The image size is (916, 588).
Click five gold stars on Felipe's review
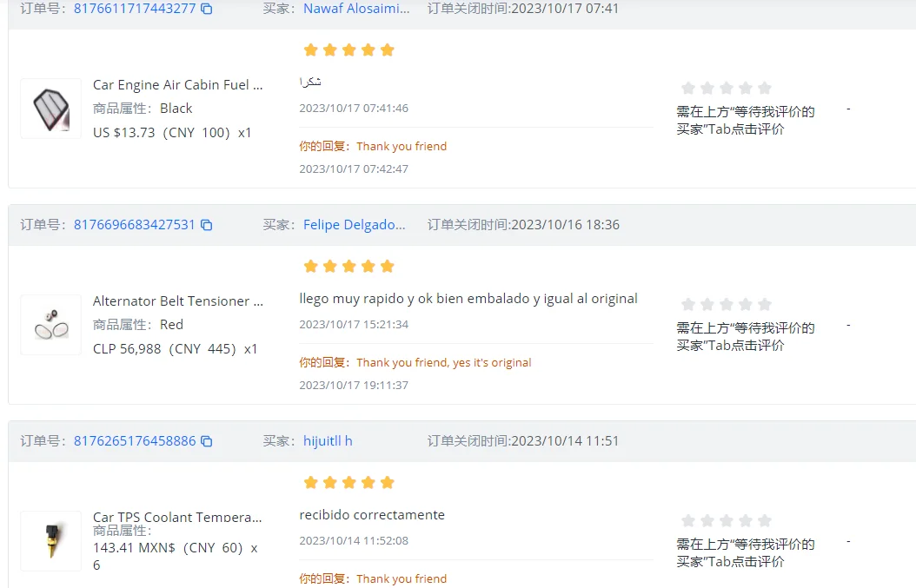click(348, 266)
